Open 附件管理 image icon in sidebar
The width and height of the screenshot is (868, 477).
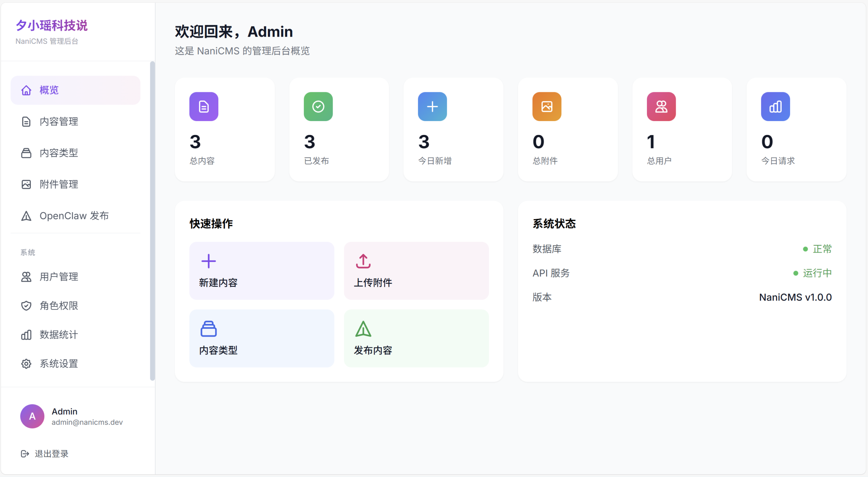[x=26, y=184]
